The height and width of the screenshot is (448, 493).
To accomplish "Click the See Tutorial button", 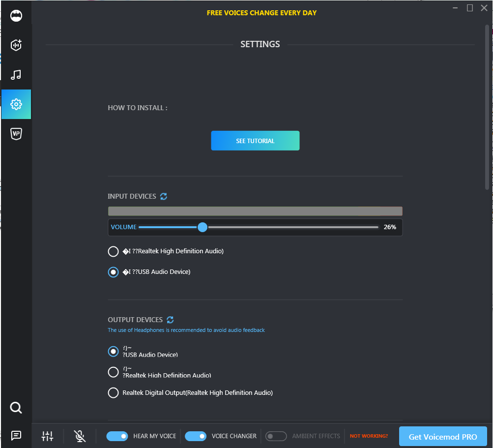I will (x=255, y=141).
